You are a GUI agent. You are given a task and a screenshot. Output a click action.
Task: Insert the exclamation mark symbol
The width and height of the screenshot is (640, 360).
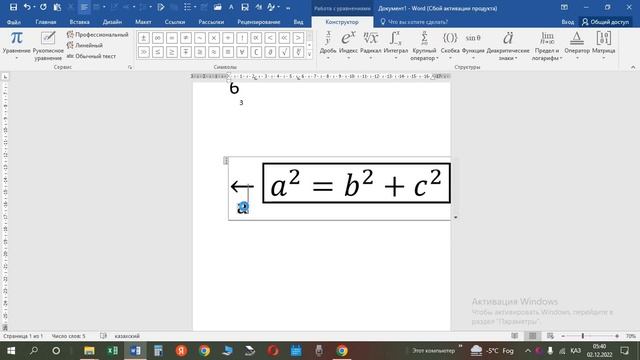point(242,38)
